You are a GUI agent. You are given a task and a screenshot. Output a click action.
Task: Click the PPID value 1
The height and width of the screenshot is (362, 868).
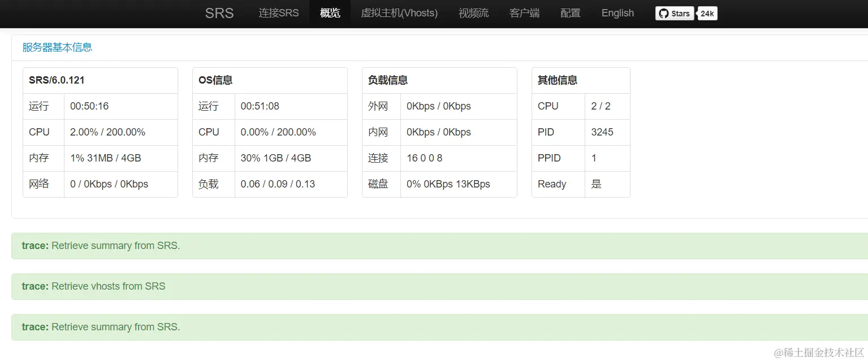click(x=594, y=158)
